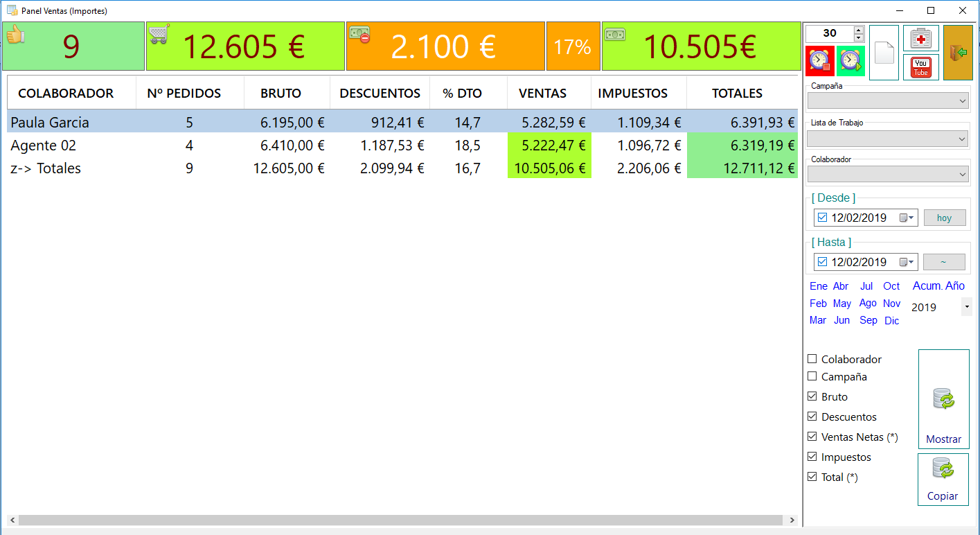
Task: Select the Agente 02 row
Action: coord(402,146)
